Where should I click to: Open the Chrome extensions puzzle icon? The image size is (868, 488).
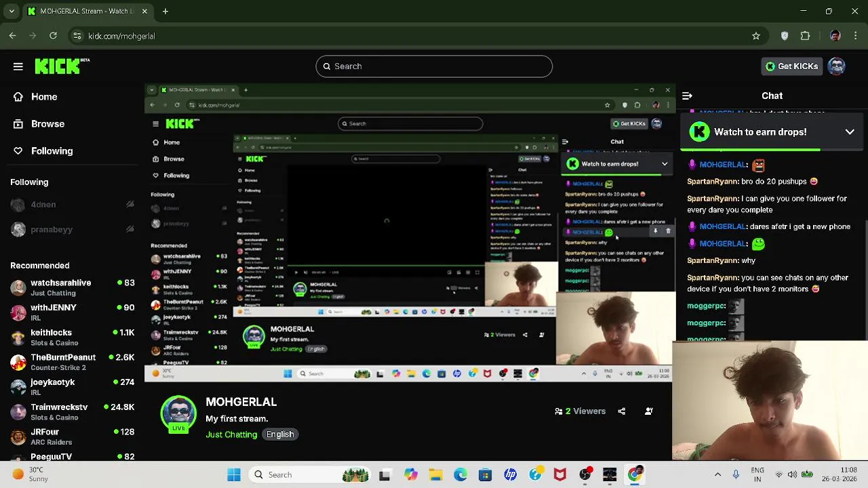tap(806, 36)
